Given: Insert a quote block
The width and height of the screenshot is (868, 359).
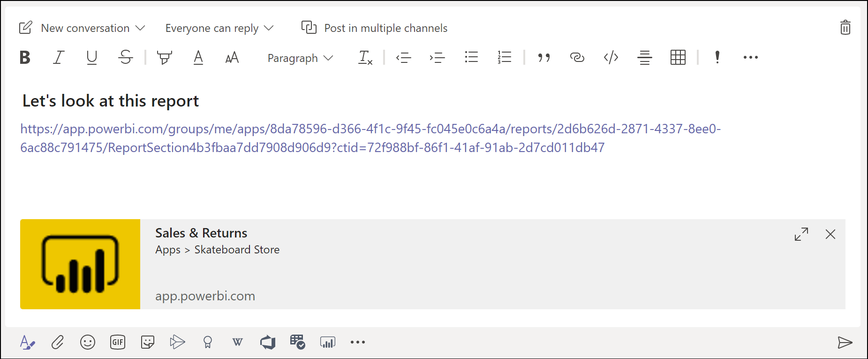Looking at the screenshot, I should tap(544, 58).
